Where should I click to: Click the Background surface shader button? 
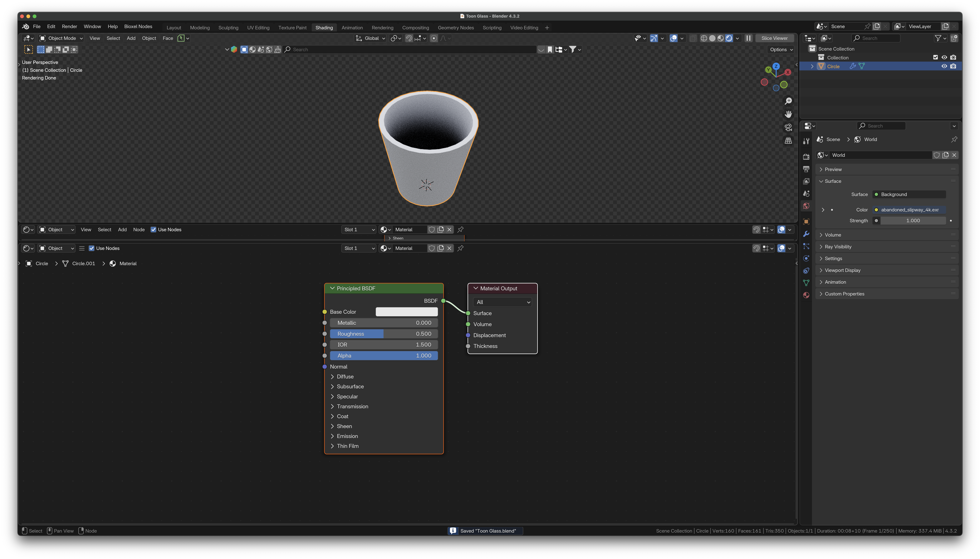tap(909, 195)
